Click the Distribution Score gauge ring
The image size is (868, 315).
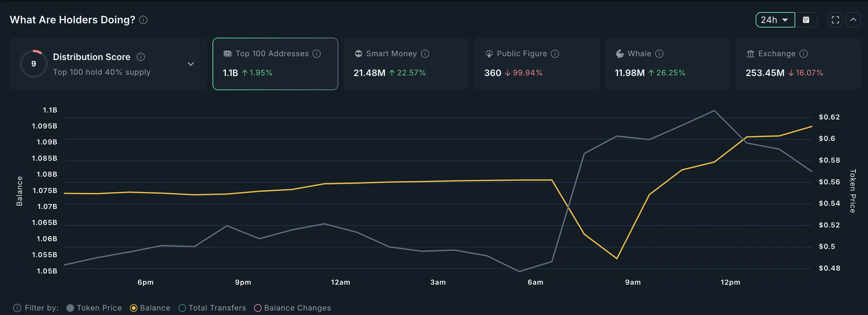34,63
